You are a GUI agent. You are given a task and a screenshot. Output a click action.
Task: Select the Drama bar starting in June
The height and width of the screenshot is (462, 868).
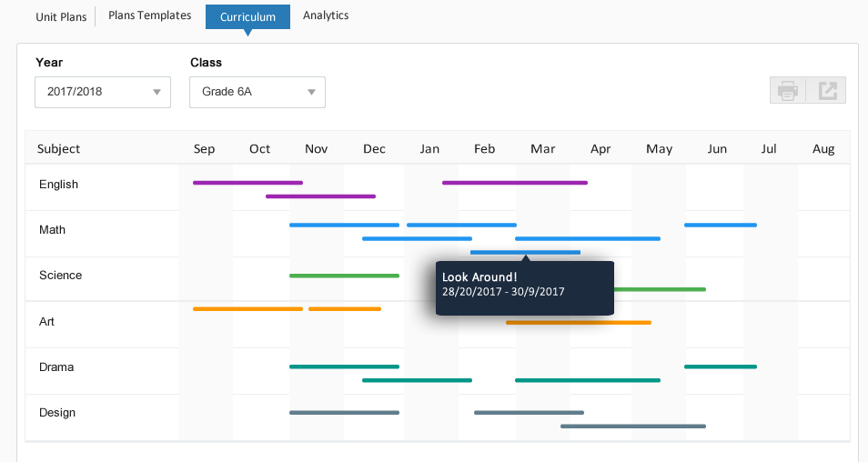[721, 367]
